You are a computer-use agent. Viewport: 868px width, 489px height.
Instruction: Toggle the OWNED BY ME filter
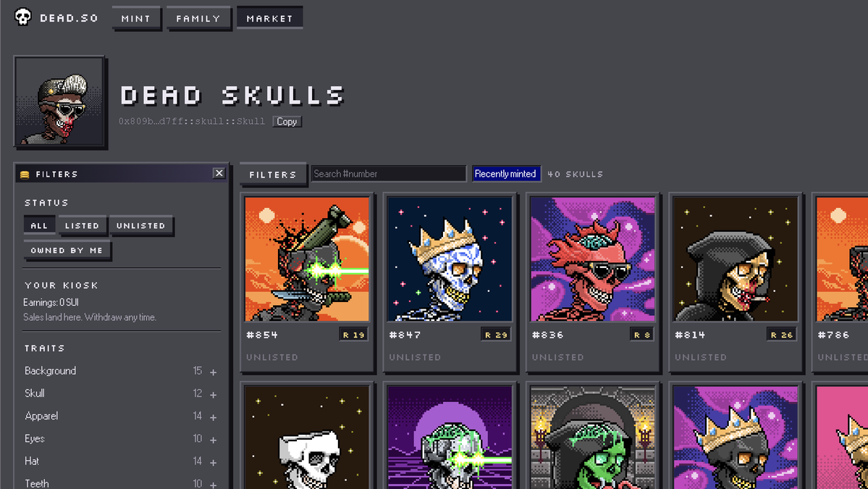[67, 251]
